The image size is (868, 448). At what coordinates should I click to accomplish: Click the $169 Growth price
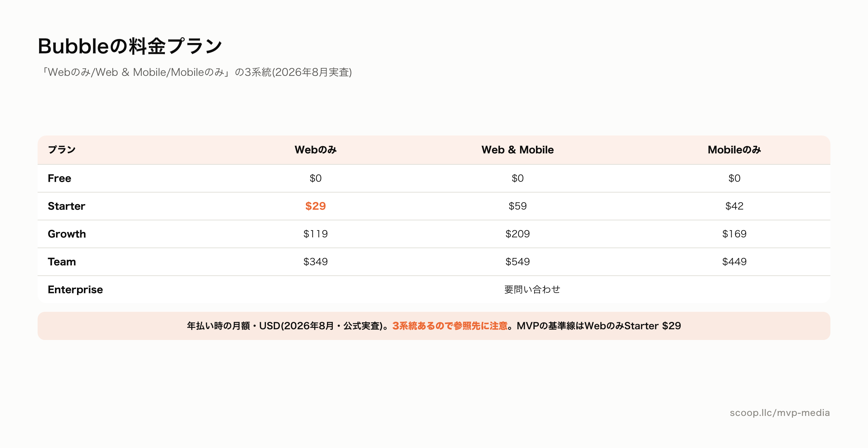coord(734,234)
